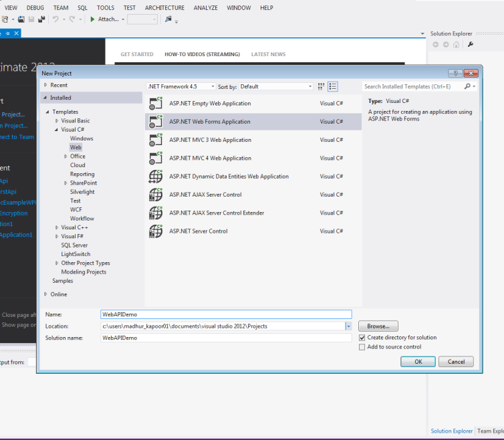Select the Web category under Visual C#

click(76, 147)
